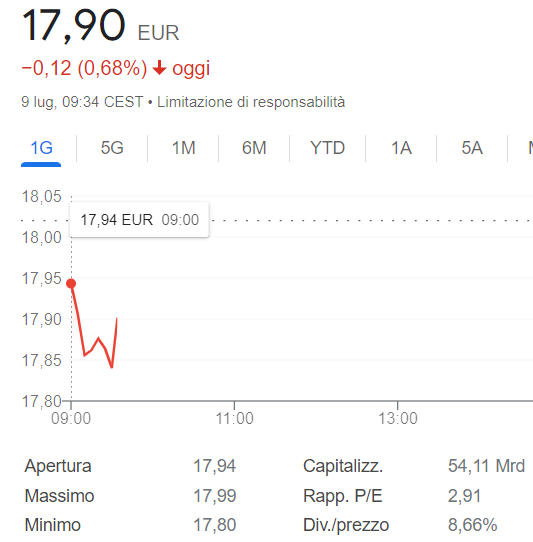Switch to the 5G time range tab
The image size is (533, 542).
point(112,148)
